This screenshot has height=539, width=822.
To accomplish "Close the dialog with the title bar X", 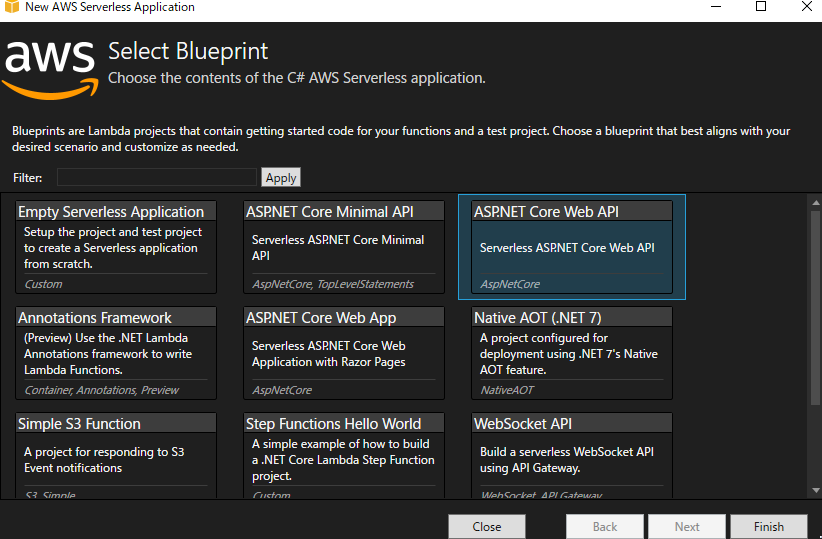I will tap(807, 6).
